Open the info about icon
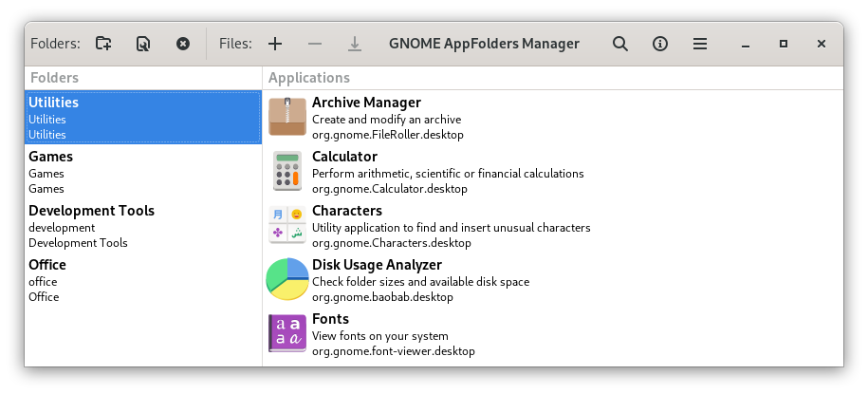The width and height of the screenshot is (868, 394). (x=660, y=44)
